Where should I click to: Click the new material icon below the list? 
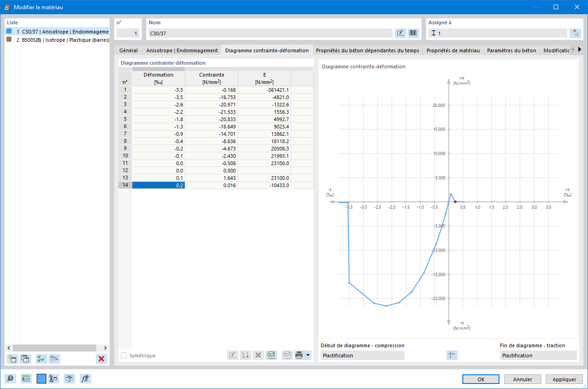point(12,359)
